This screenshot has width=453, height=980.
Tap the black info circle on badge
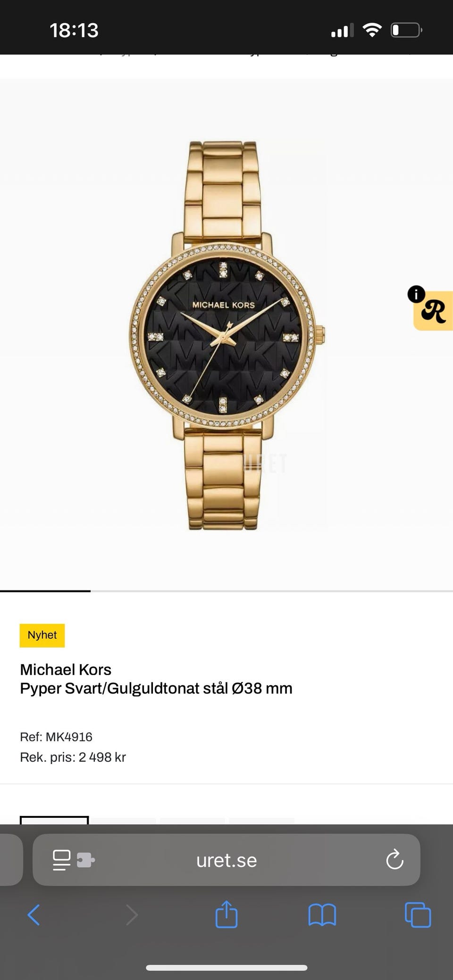[416, 294]
